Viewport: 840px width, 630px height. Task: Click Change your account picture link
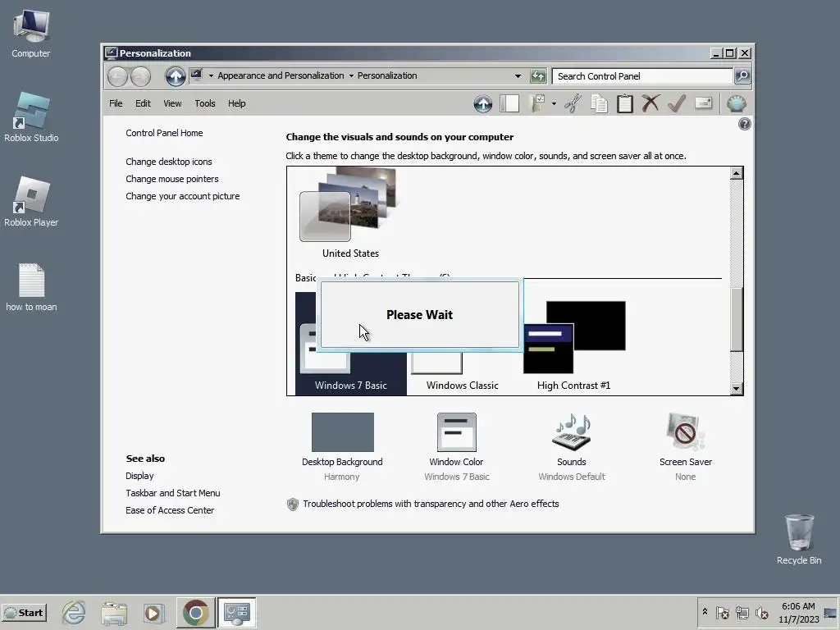183,196
